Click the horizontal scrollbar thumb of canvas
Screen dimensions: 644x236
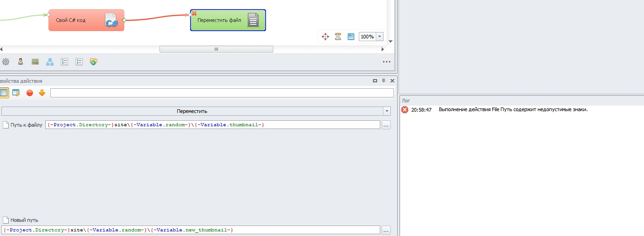[x=216, y=49]
